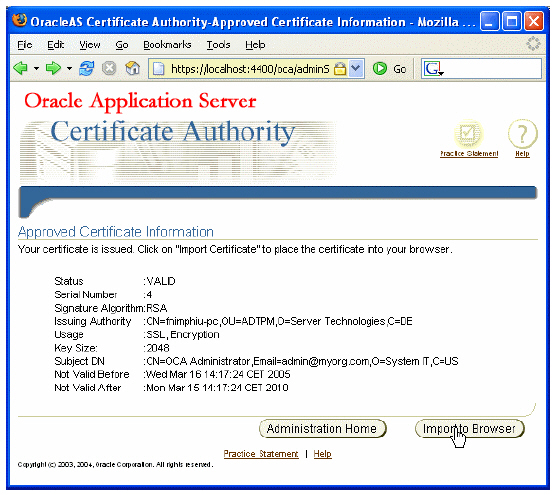Click the Issuing Authority CN=fnimphiu-pc value

(279, 321)
